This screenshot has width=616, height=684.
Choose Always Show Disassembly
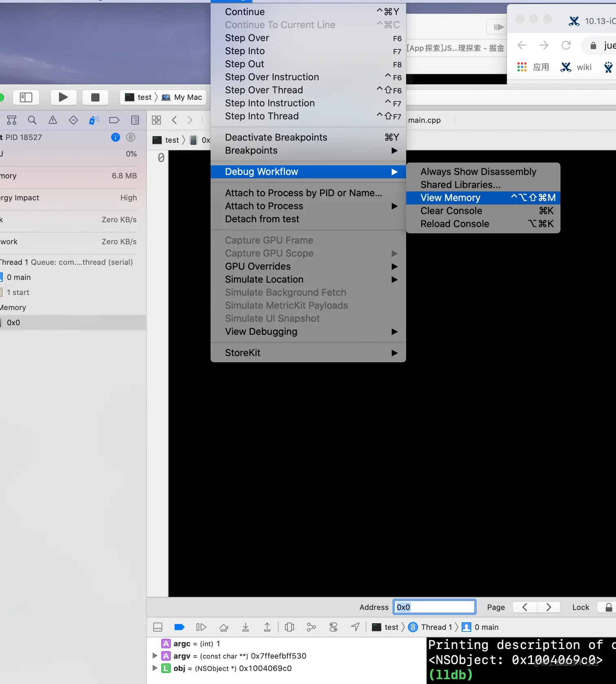coord(483,172)
